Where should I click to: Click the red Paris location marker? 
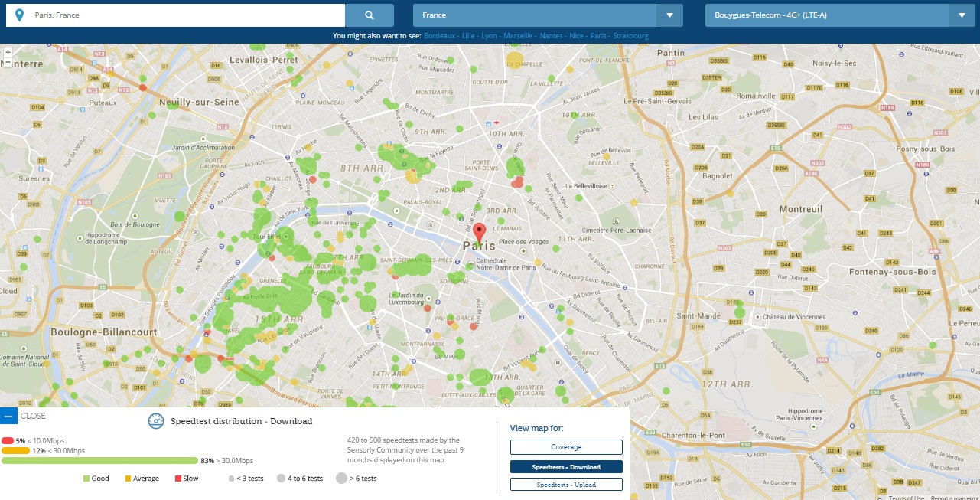tap(480, 233)
